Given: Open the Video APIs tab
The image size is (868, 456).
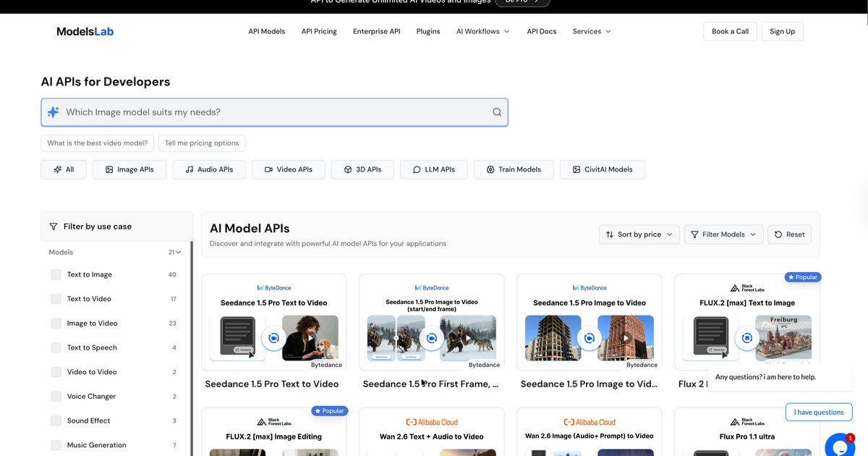Looking at the screenshot, I should [x=288, y=169].
